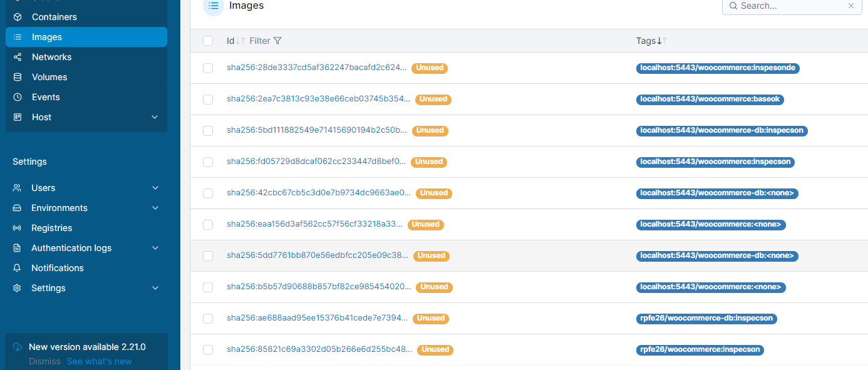Click the Volumes database icon in sidebar
This screenshot has width=868, height=370.
tap(18, 77)
